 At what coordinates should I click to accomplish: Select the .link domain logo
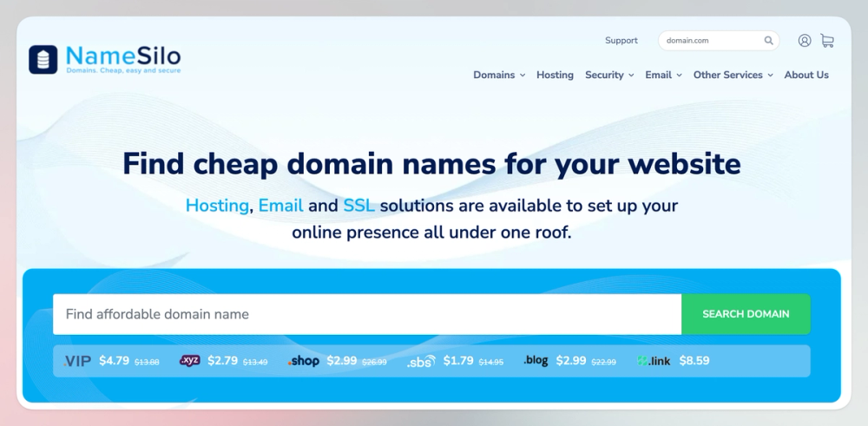point(654,361)
